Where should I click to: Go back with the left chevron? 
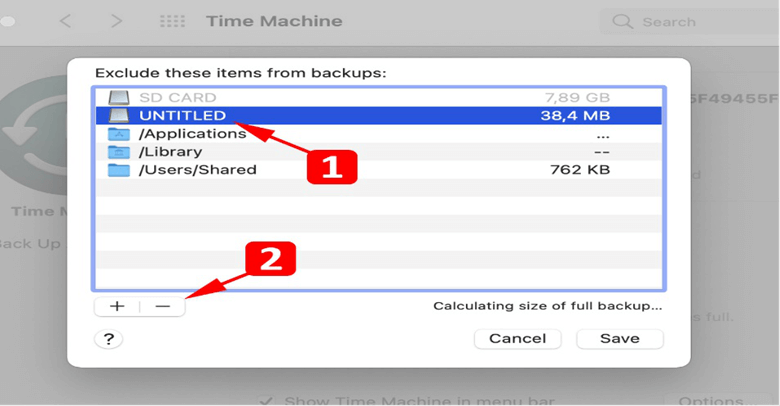[65, 21]
